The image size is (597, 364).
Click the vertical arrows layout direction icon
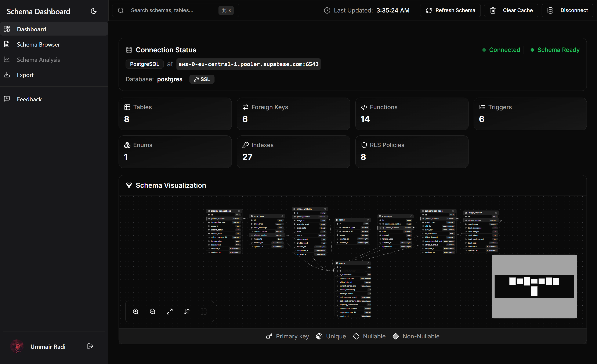(x=187, y=312)
